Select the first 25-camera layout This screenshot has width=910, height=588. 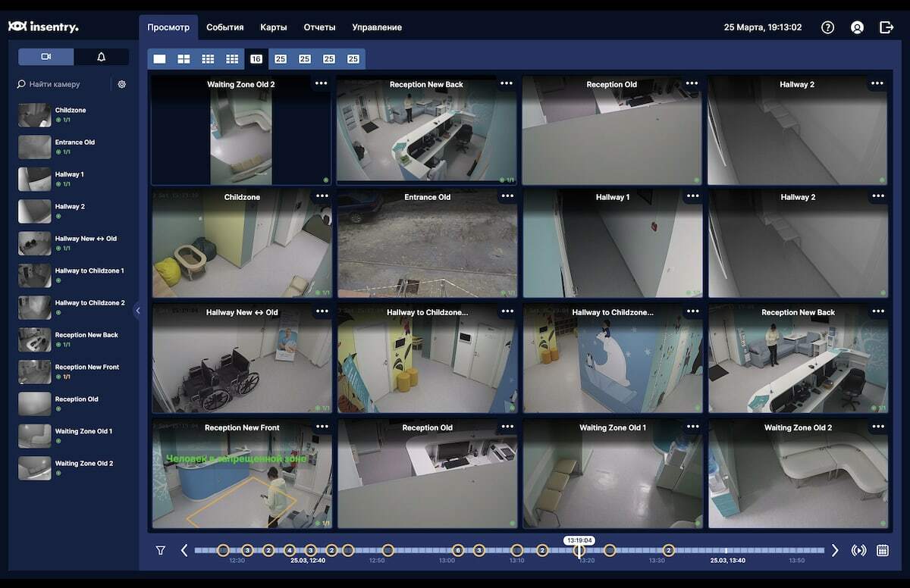pyautogui.click(x=281, y=58)
